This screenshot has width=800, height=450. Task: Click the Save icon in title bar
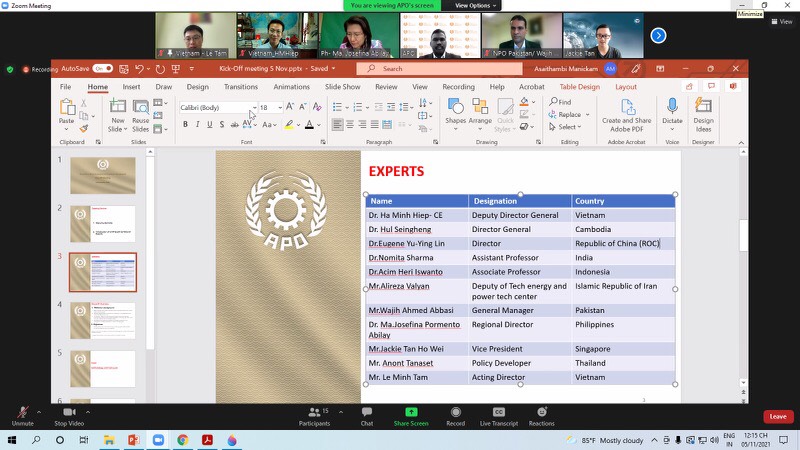point(123,68)
